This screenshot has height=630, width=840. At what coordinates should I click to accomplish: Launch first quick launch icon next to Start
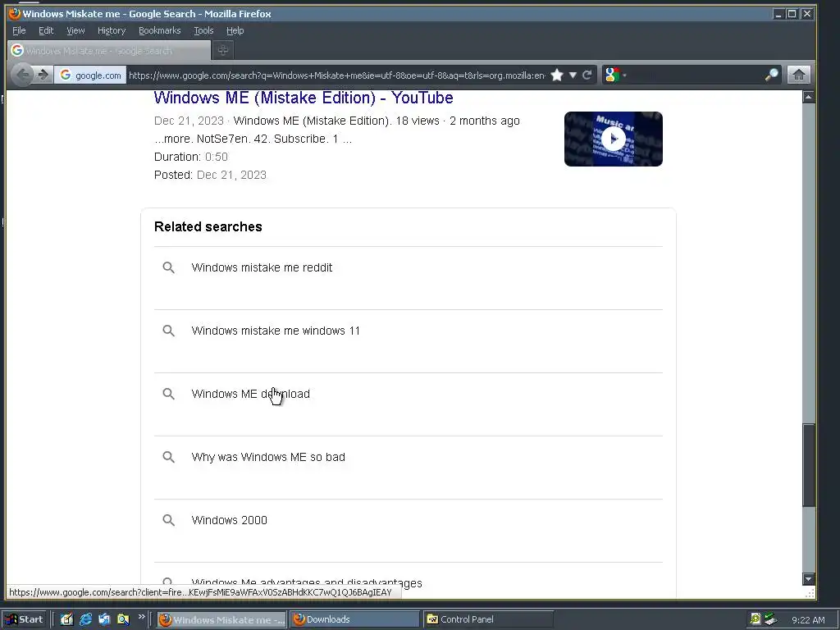click(x=66, y=619)
